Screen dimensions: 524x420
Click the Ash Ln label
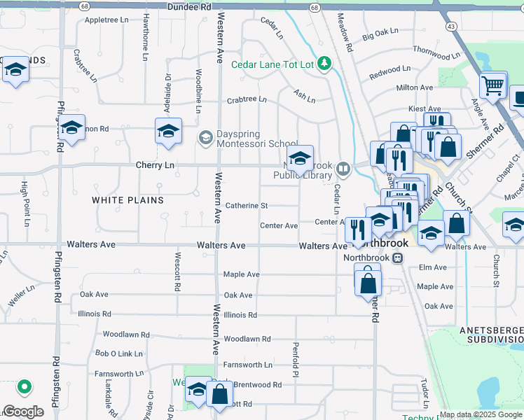click(x=305, y=96)
